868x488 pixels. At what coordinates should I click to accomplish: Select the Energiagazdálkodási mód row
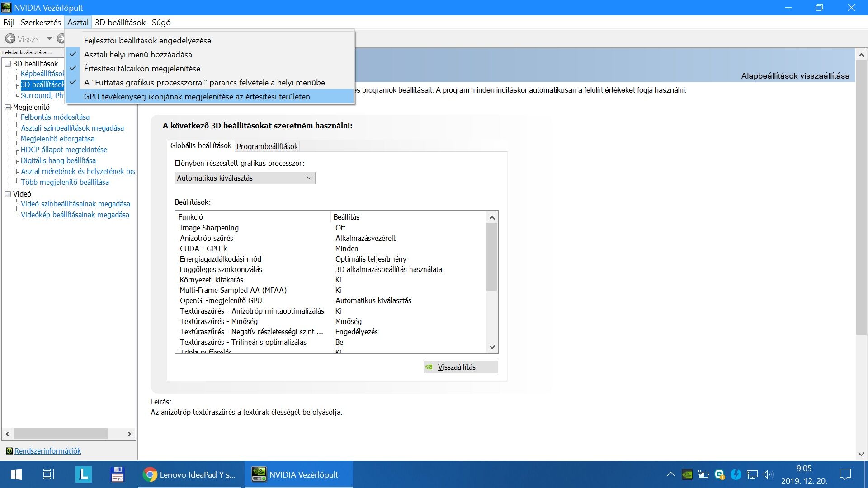(x=330, y=259)
